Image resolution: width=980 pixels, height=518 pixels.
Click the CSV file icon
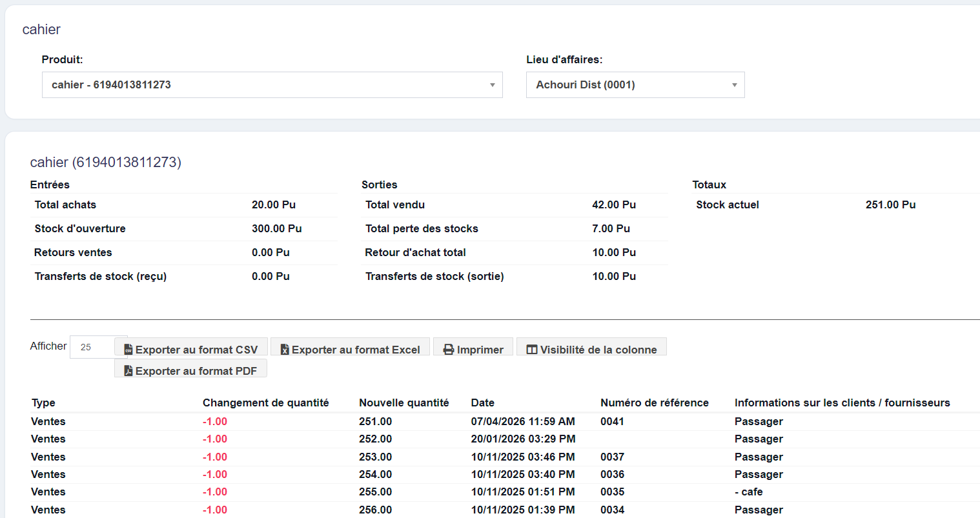point(128,350)
